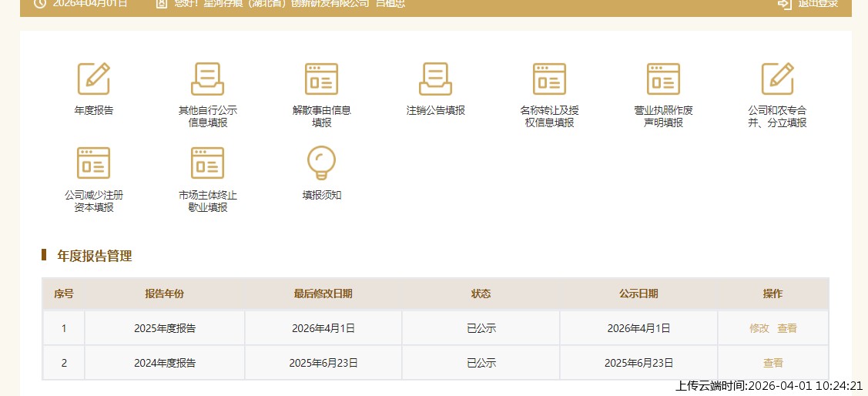Click the 最后修改日期 column header
868x396 pixels.
tap(323, 294)
